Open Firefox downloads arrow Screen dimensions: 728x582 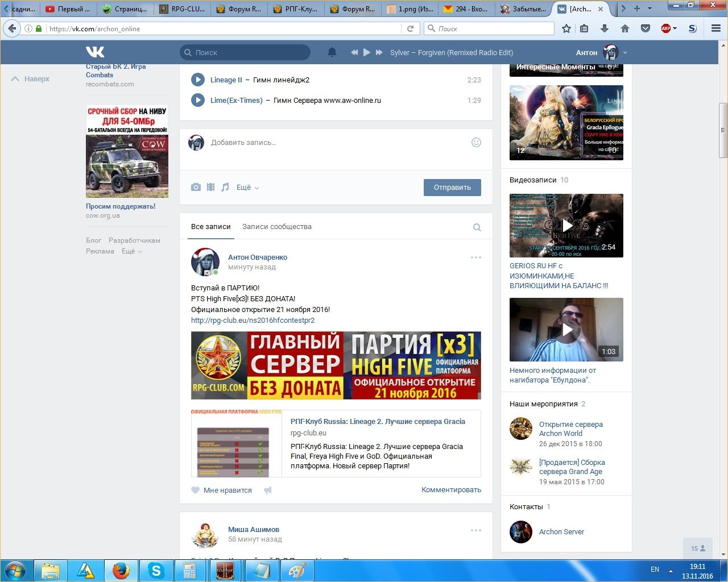(605, 28)
